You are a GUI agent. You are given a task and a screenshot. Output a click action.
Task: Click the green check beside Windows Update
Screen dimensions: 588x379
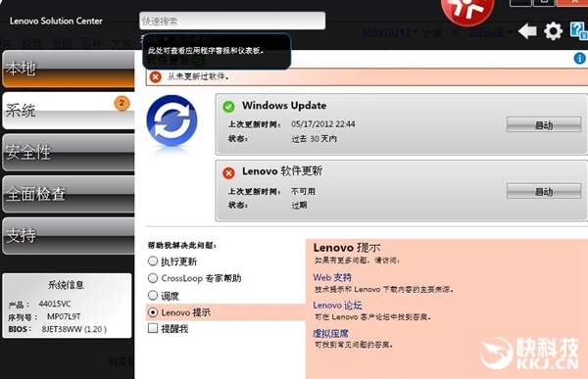(x=228, y=107)
